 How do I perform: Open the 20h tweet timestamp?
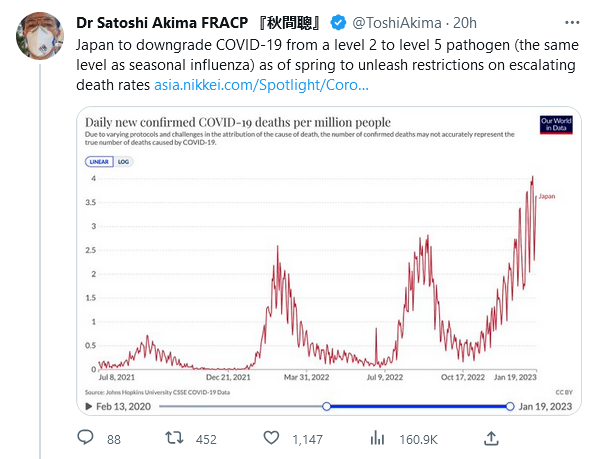[465, 23]
